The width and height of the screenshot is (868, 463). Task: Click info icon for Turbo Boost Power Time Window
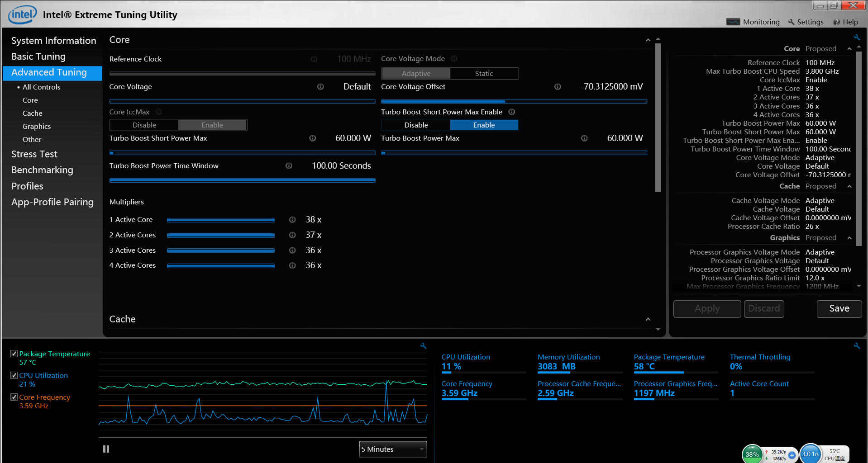click(x=289, y=165)
